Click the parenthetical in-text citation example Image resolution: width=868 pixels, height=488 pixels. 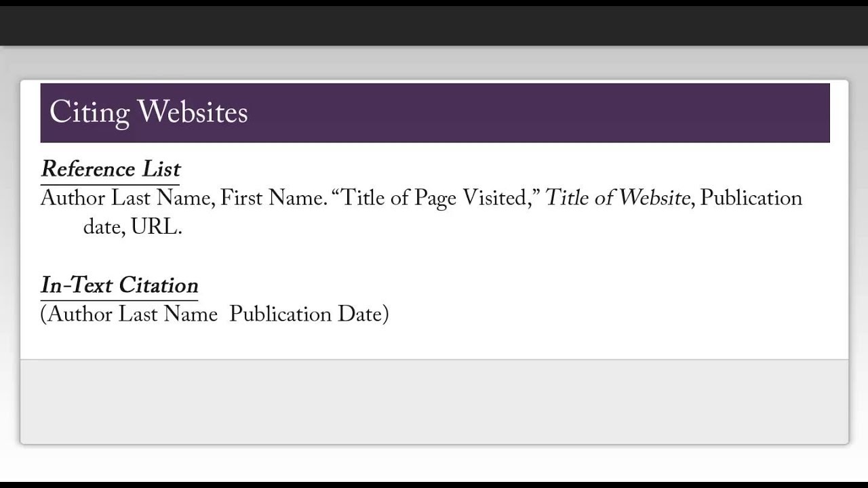214,314
